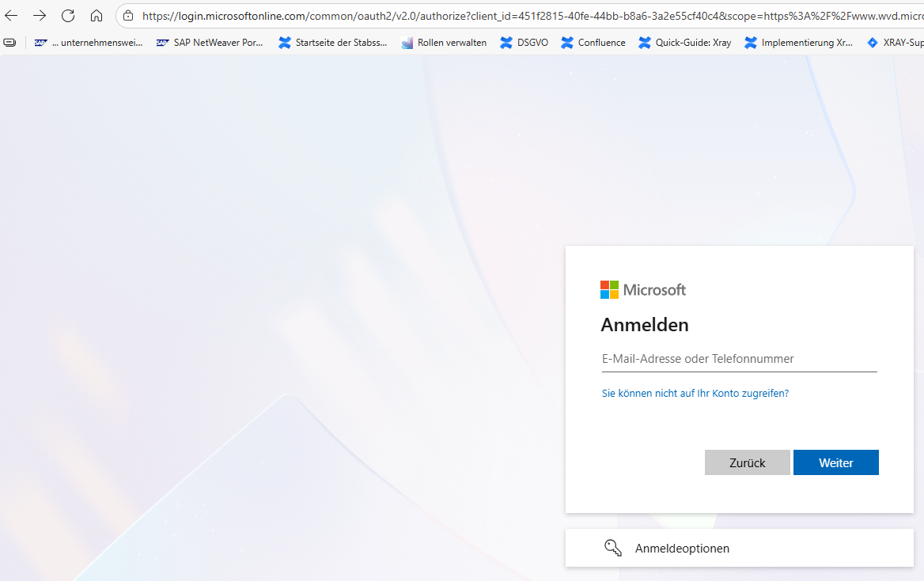Image resolution: width=924 pixels, height=581 pixels.
Task: Open the Confluence bookmark
Action: coord(593,43)
